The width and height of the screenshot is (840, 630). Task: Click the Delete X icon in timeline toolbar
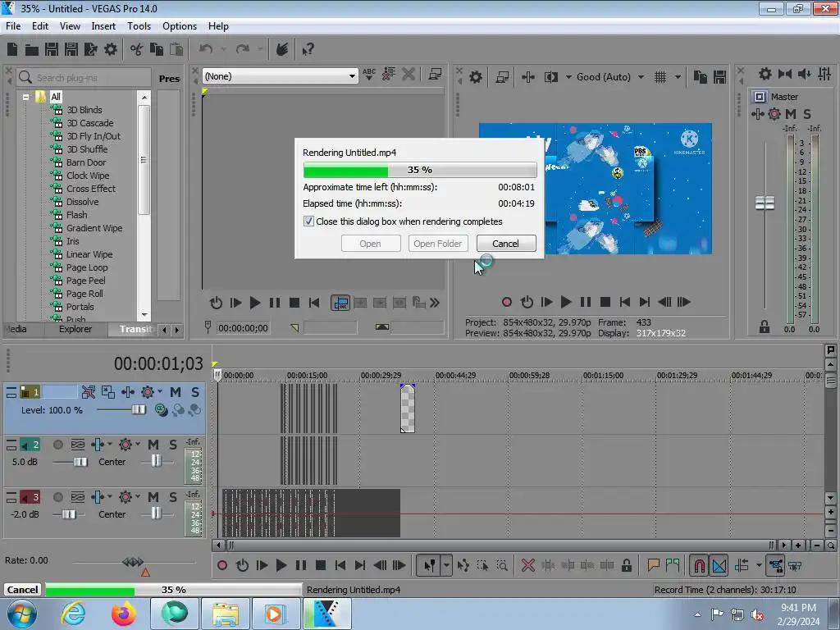coord(527,565)
